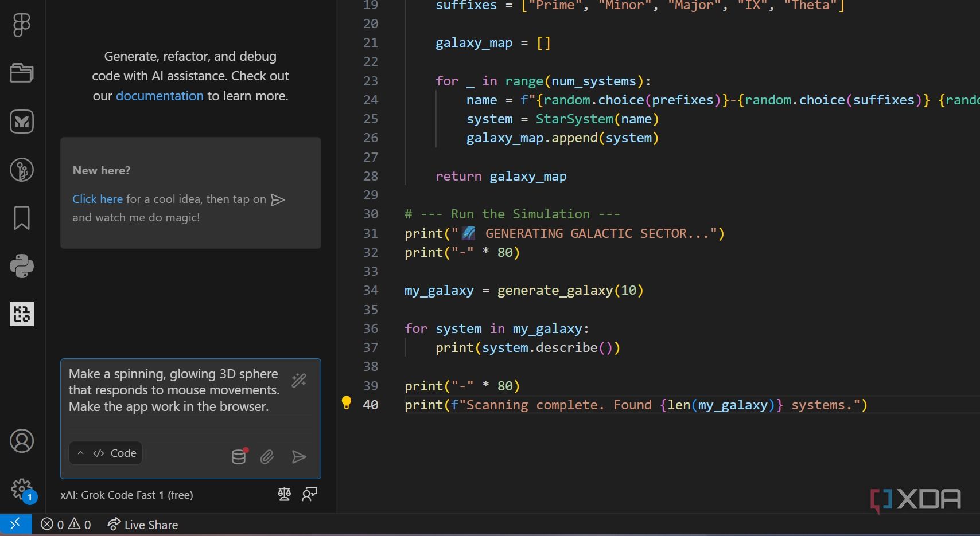Open the Python extension panel
The image size is (980, 536).
pos(22,266)
